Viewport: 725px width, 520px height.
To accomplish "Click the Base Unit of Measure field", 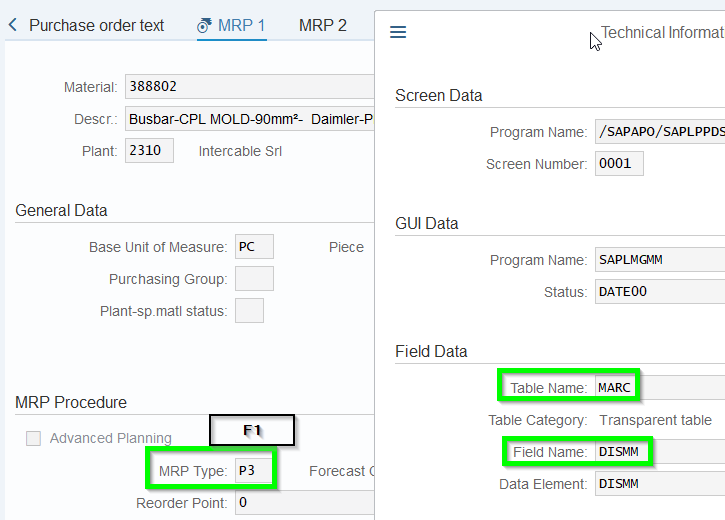I will pyautogui.click(x=254, y=247).
